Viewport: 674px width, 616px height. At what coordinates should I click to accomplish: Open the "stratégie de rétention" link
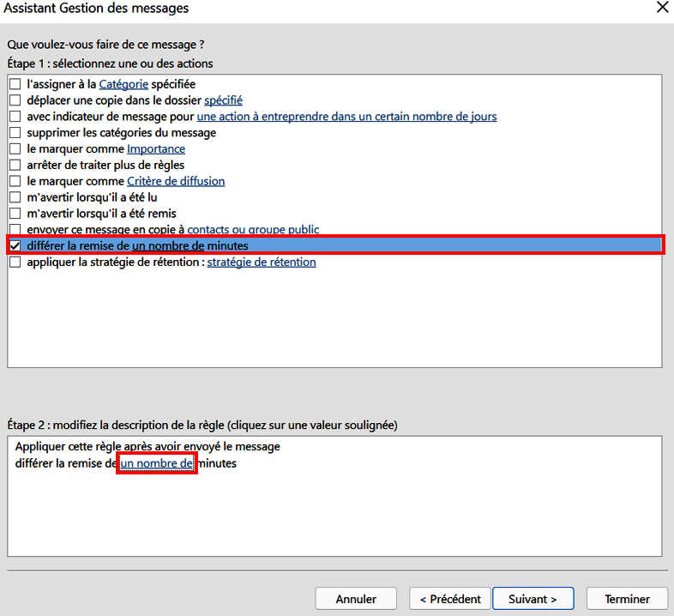[x=262, y=262]
